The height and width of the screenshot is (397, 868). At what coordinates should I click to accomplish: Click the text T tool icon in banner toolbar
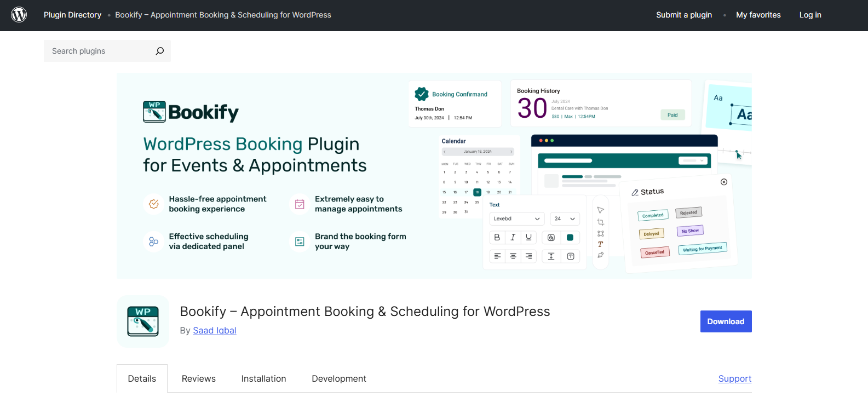601,244
